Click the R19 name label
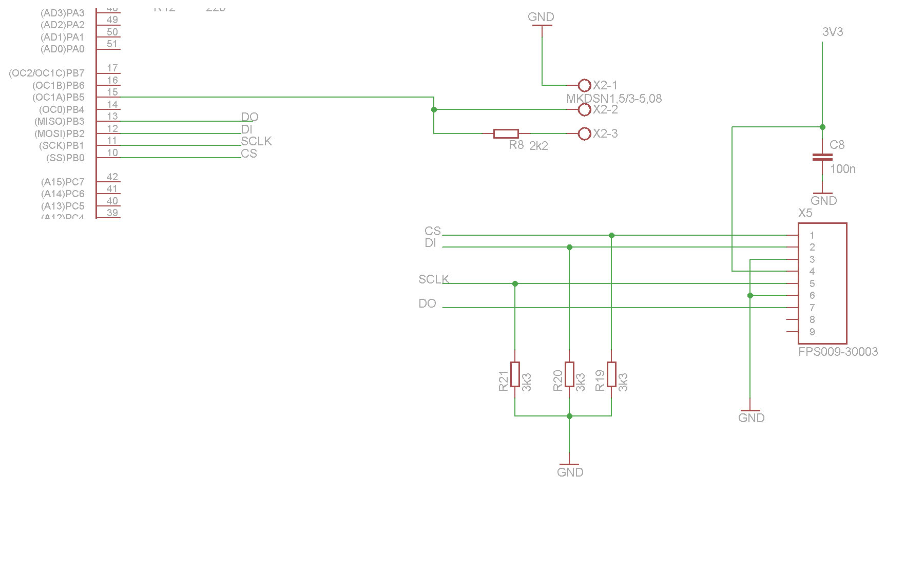Image resolution: width=924 pixels, height=570 pixels. 600,381
